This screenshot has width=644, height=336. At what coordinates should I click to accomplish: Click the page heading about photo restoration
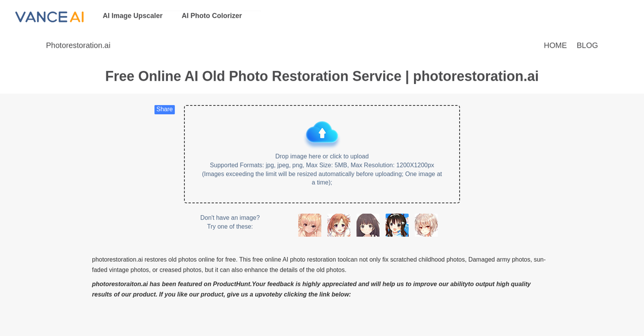[322, 76]
